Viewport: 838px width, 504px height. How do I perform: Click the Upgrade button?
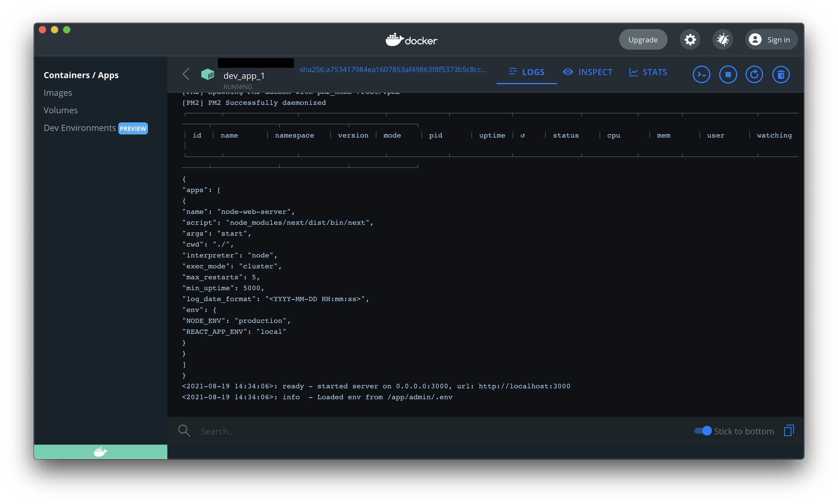[642, 40]
